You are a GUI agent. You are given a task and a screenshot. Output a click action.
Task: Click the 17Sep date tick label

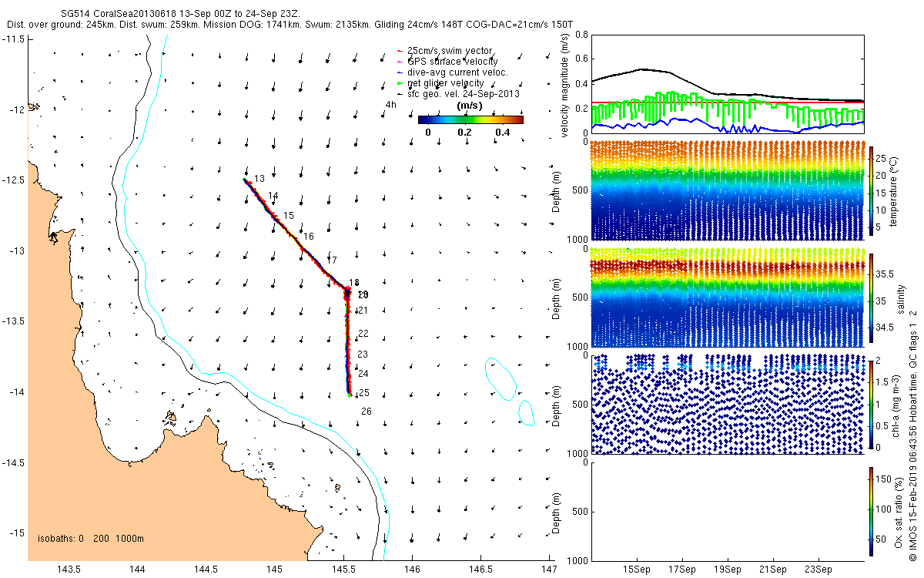point(682,570)
